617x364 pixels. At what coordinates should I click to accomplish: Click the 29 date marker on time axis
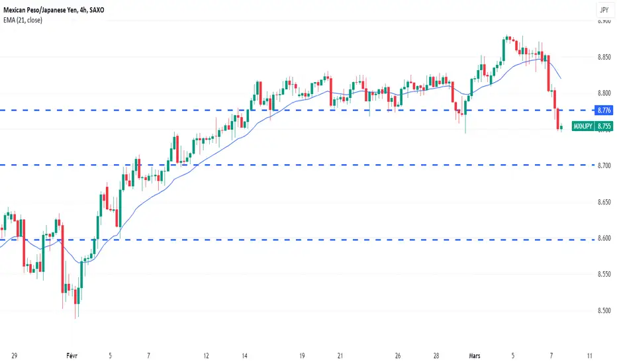point(14,356)
